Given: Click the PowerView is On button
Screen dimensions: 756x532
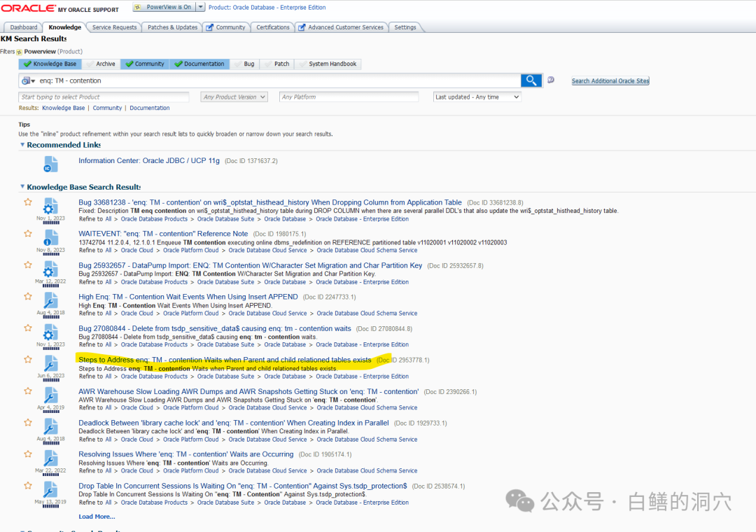Looking at the screenshot, I should point(164,7).
